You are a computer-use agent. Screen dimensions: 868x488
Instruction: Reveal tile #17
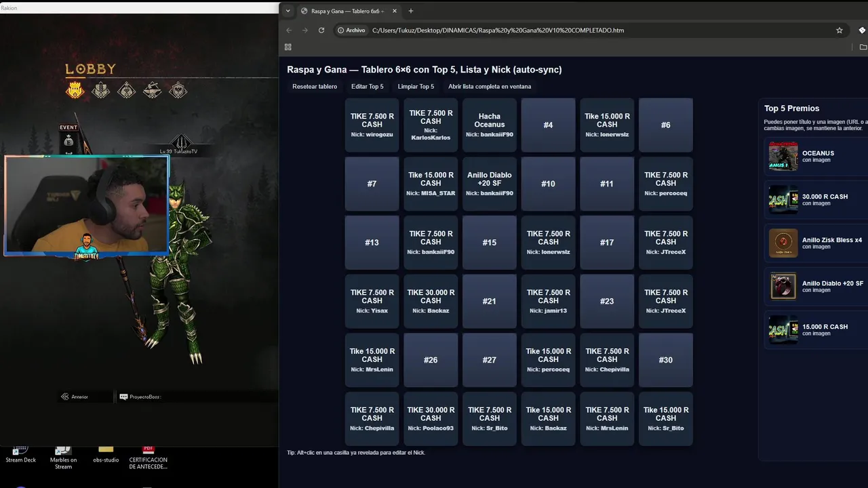point(607,243)
